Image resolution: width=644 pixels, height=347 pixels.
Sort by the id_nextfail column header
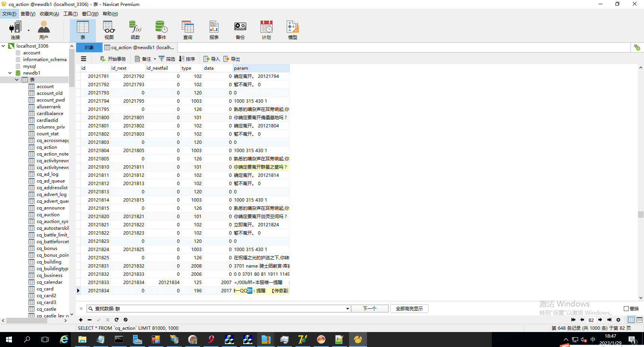tap(163, 68)
